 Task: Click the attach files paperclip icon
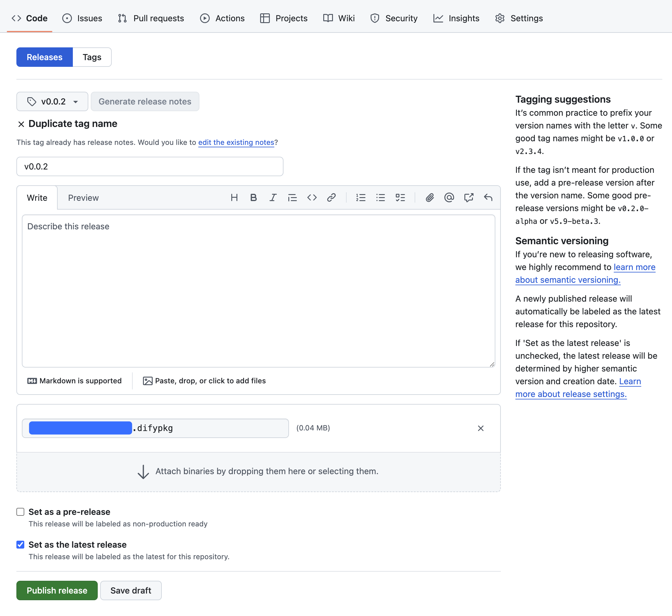coord(430,198)
